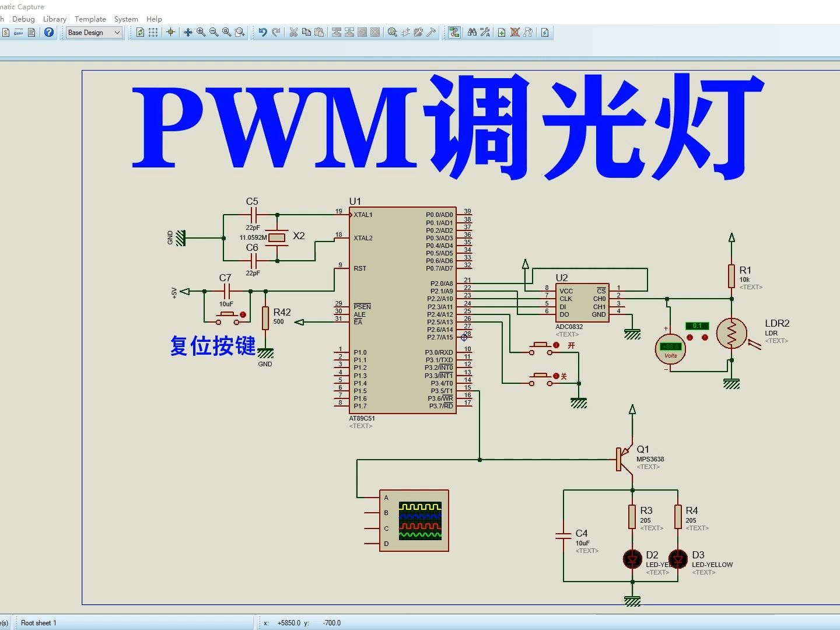
Task: Click the Block Rotate icon
Action: pos(362,33)
